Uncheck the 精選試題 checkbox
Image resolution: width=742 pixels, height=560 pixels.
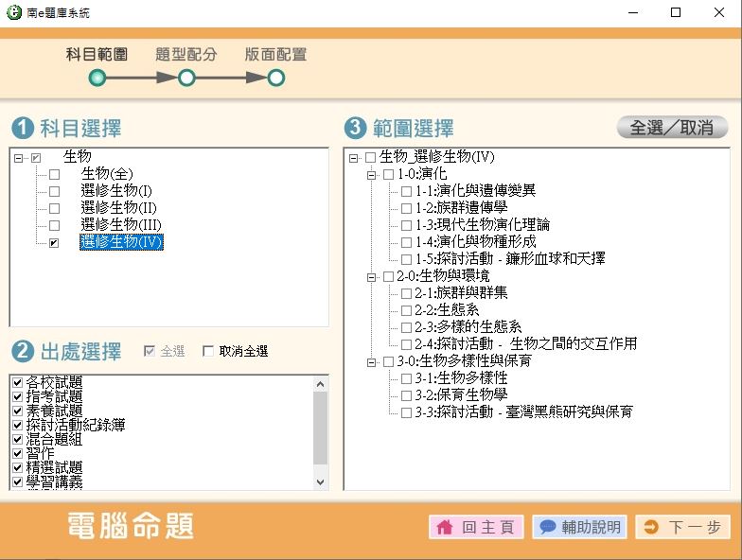(17, 467)
